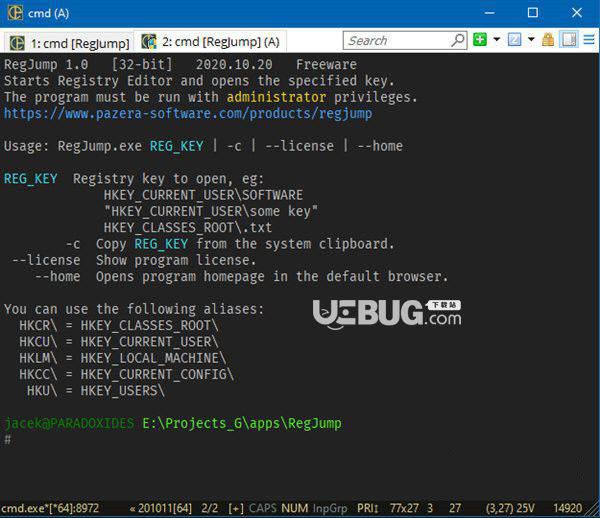This screenshot has height=518, width=600.
Task: Click the "E:\Projects_G\apps\RegJump" path in the prompt
Action: pyautogui.click(x=242, y=424)
